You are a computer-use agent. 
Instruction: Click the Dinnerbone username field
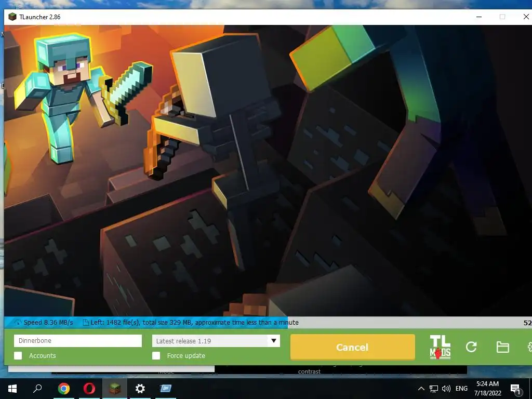coord(78,341)
